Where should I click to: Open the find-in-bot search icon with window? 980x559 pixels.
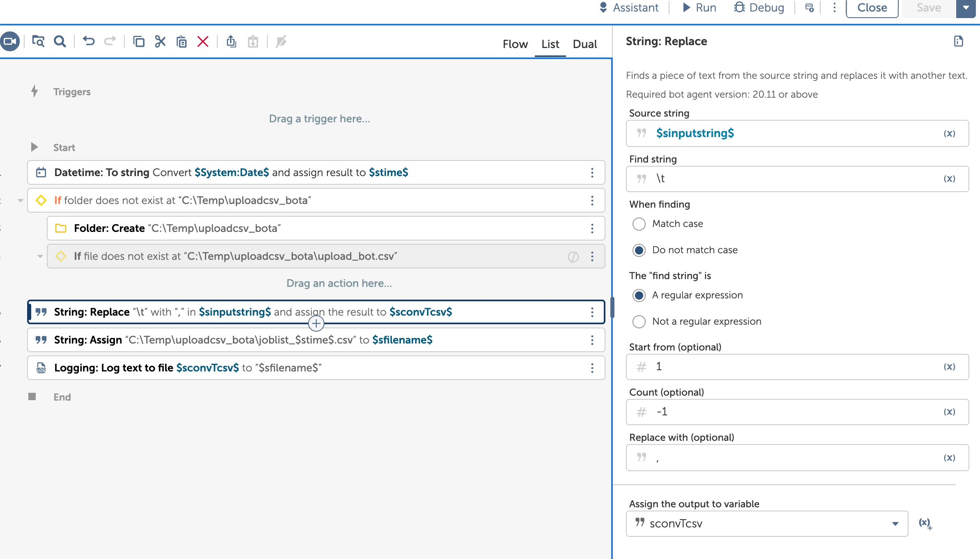(38, 41)
